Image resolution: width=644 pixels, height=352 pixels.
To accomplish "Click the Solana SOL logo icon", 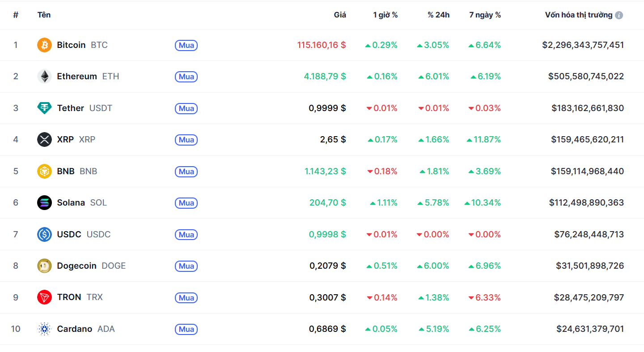I will point(44,202).
